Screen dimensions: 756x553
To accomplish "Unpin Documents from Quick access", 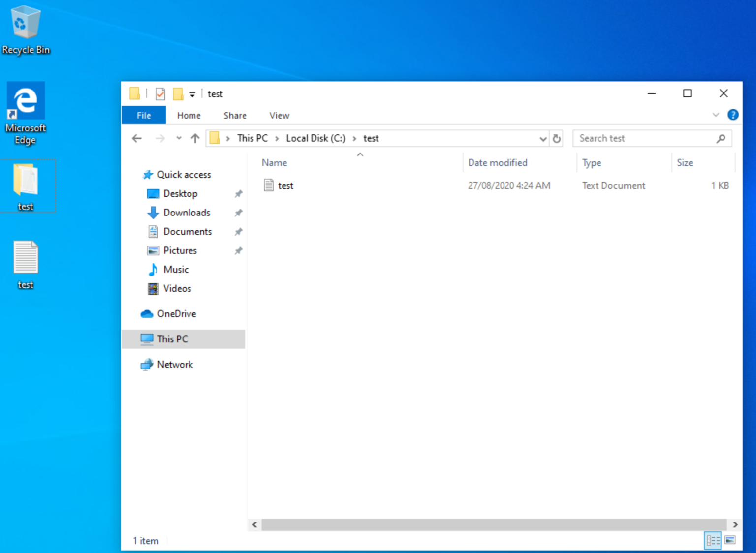I will pyautogui.click(x=238, y=231).
